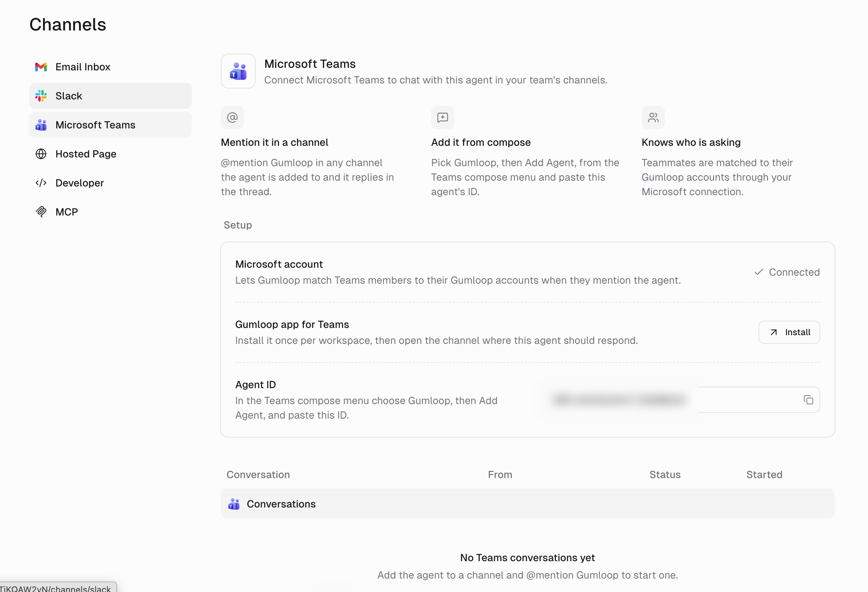Click the Connected status text
The image size is (868, 592).
[x=794, y=272]
